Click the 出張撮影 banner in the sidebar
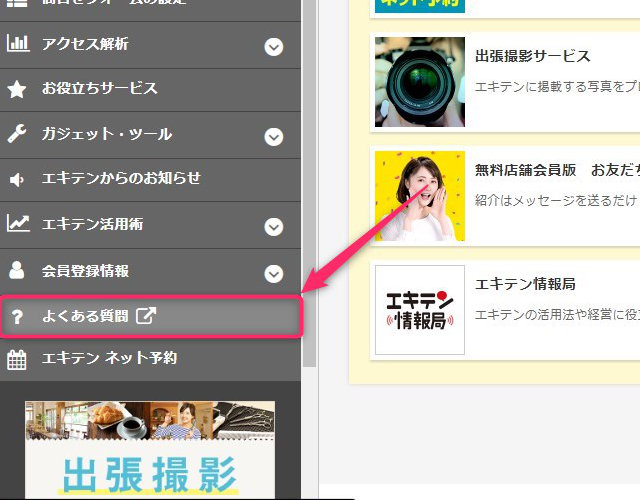 pyautogui.click(x=150, y=450)
